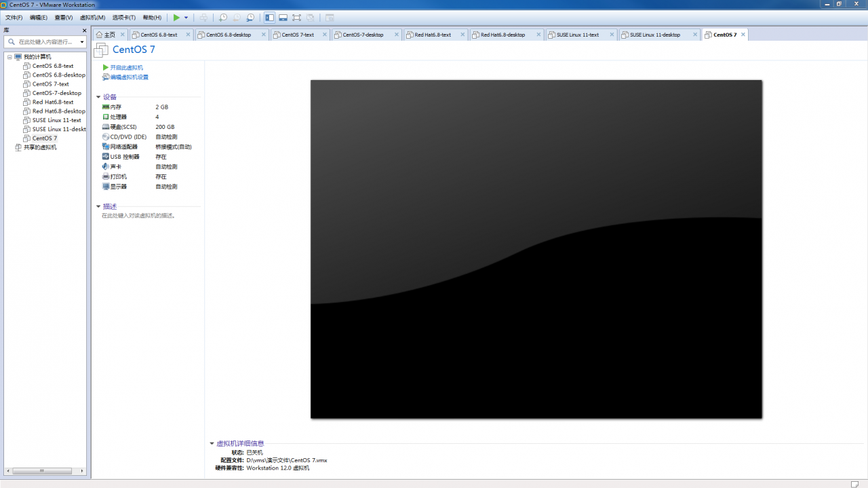Collapse the 设备 devices section
868x488 pixels.
[98, 97]
